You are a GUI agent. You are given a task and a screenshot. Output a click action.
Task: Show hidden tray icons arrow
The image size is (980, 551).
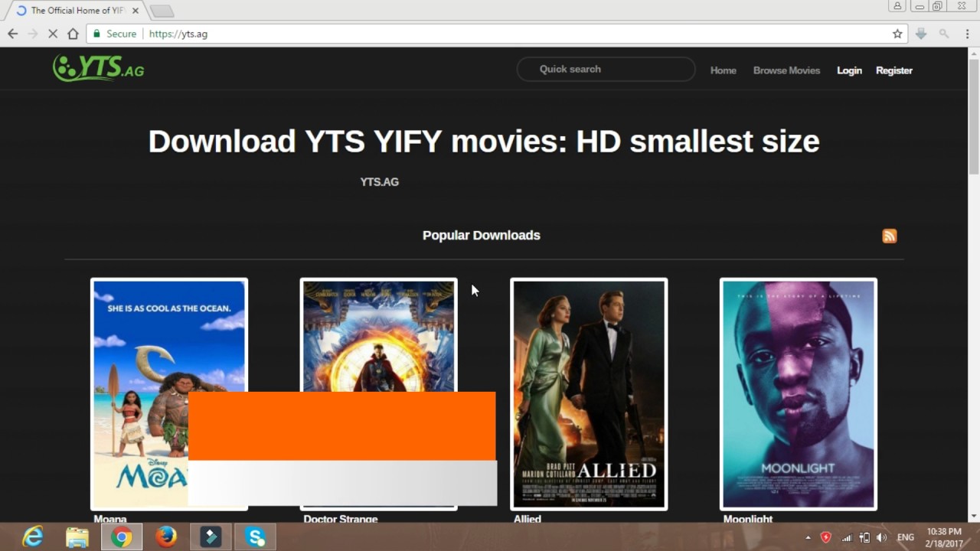pos(808,538)
